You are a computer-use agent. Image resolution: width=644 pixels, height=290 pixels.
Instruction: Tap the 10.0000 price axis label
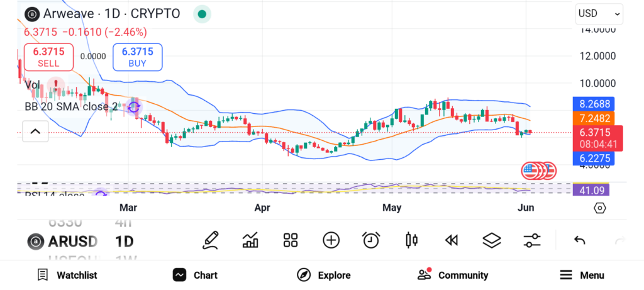coord(597,84)
